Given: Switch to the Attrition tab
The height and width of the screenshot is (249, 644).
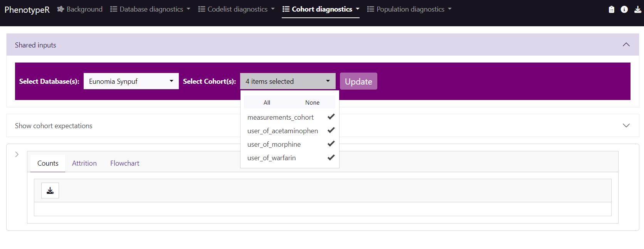Looking at the screenshot, I should (x=84, y=163).
